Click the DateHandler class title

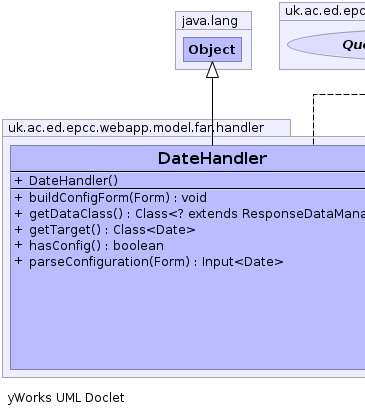[212, 158]
